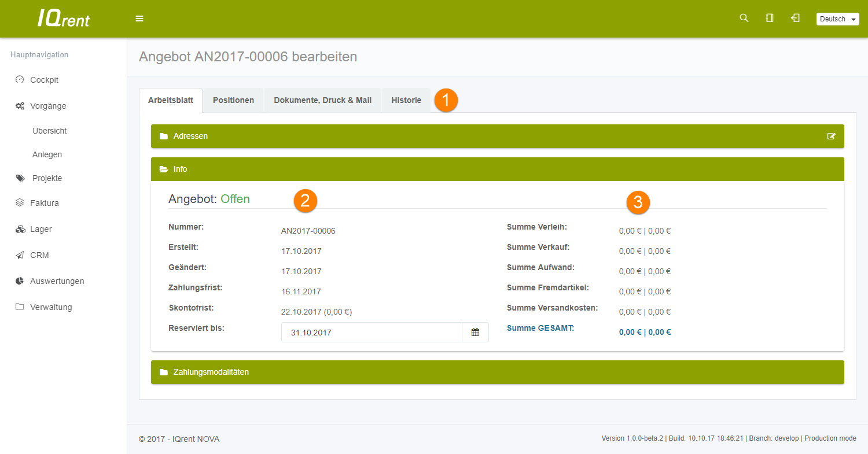Click Übersicht under Vorgänge
868x454 pixels.
[x=49, y=131]
